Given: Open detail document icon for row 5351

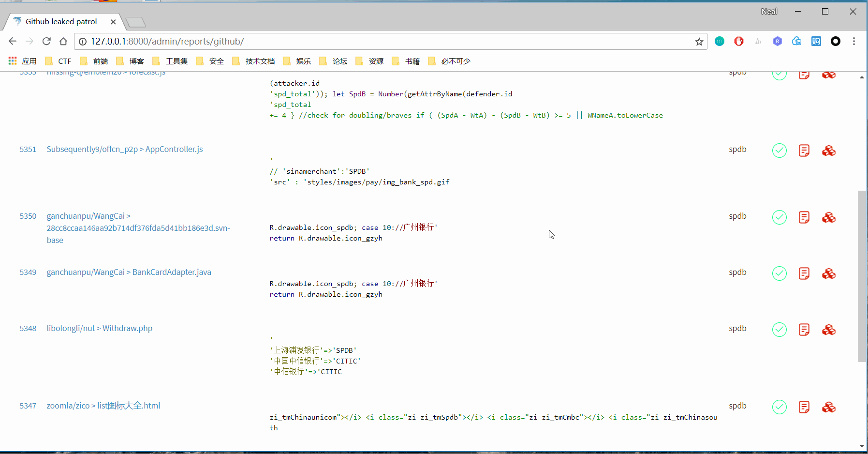Looking at the screenshot, I should 804,151.
